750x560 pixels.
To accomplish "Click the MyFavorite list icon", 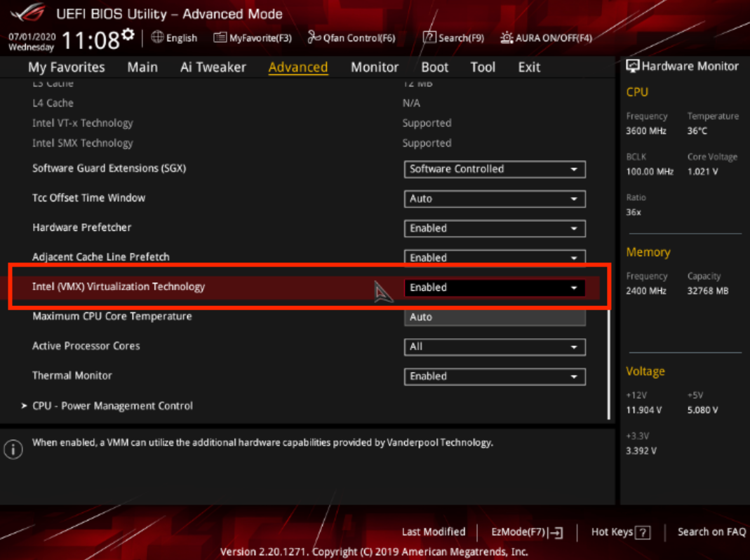I will tap(220, 37).
